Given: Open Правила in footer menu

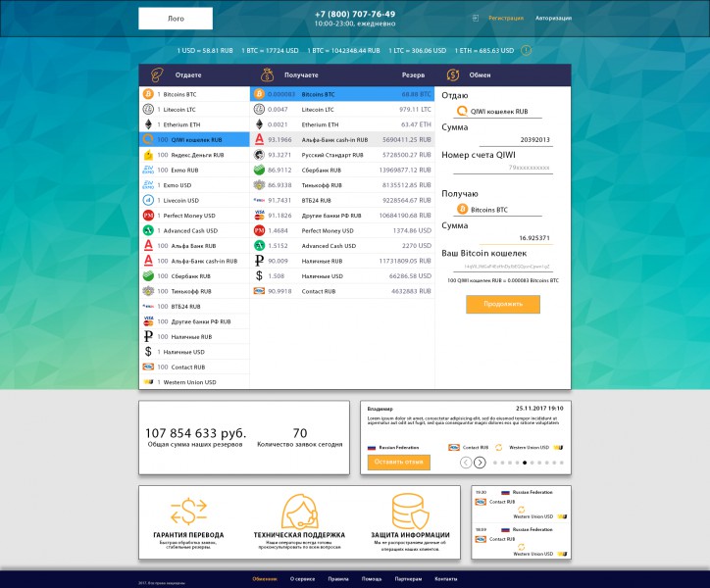Looking at the screenshot, I should click(338, 579).
